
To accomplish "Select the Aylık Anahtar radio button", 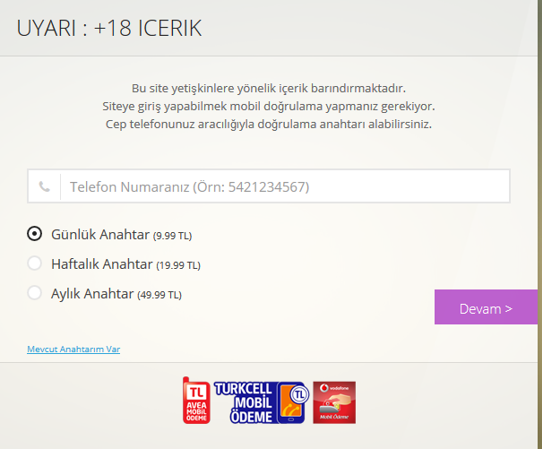I will [35, 293].
